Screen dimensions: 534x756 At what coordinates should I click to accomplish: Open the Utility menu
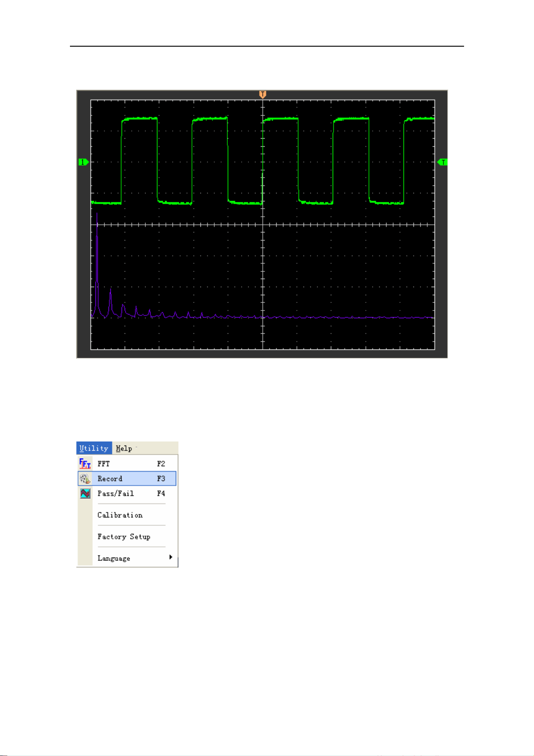click(x=94, y=448)
